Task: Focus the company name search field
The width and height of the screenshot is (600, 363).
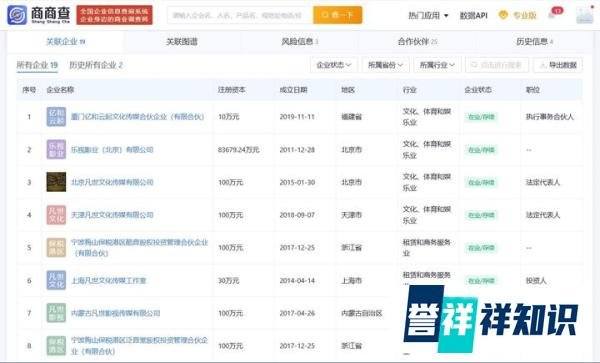Action: (x=240, y=15)
